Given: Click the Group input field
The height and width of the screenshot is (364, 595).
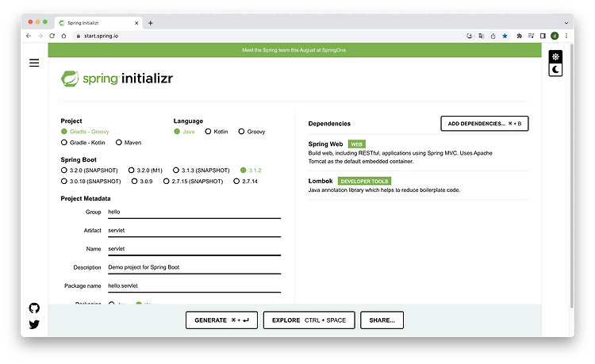Looking at the screenshot, I should (194, 212).
